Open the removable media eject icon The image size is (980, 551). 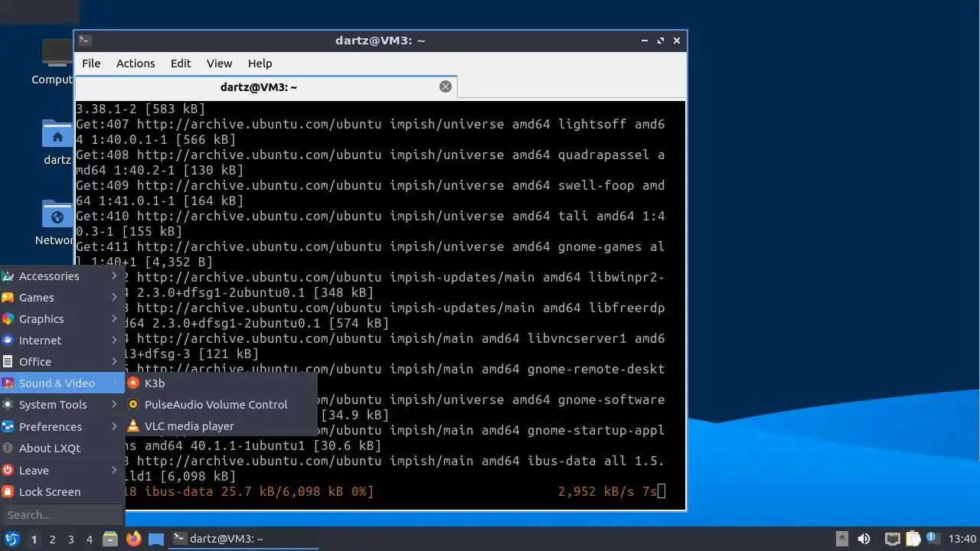tap(841, 539)
